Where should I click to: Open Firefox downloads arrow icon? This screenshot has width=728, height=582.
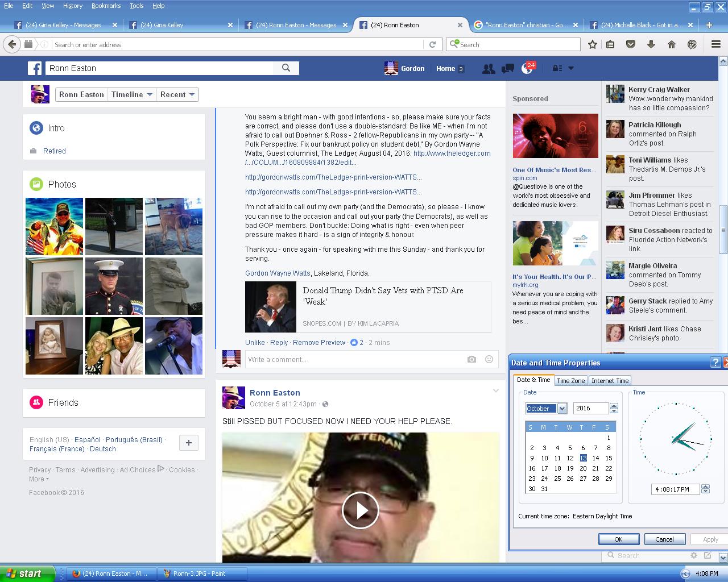click(x=651, y=44)
